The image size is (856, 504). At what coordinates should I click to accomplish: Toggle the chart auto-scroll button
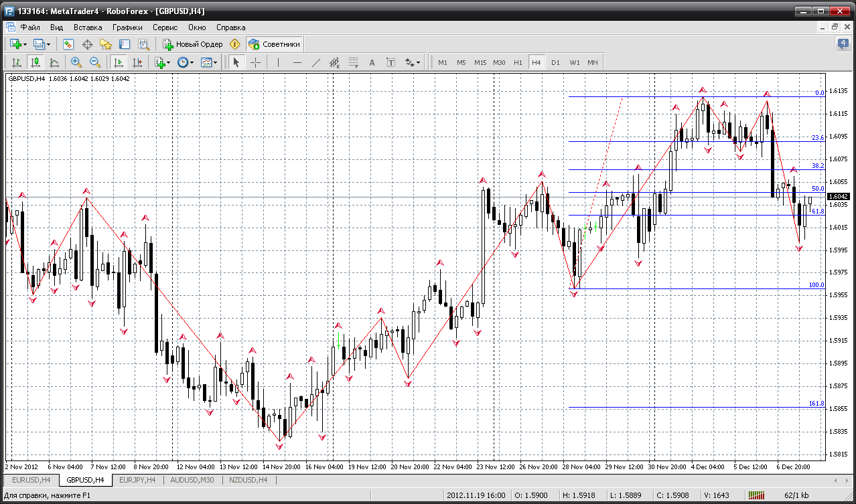click(119, 62)
